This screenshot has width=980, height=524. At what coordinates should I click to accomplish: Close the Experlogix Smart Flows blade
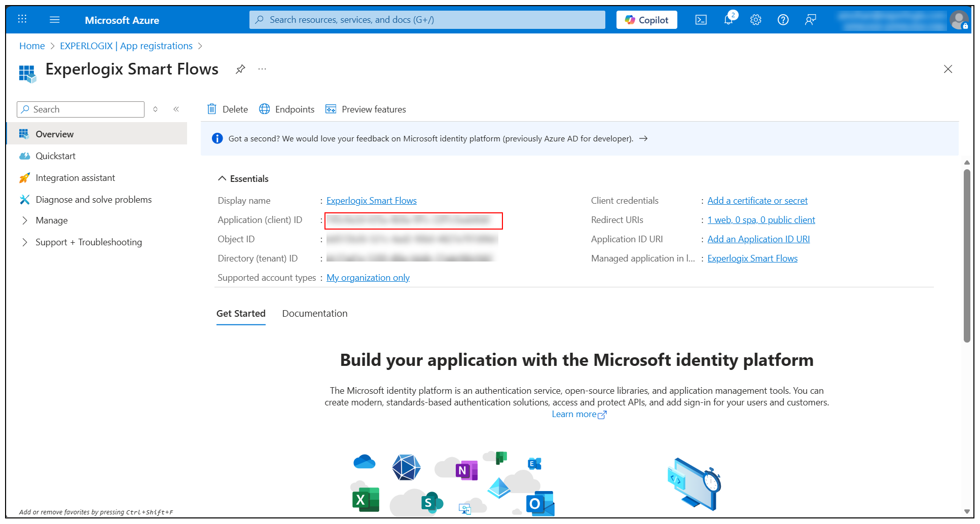[x=948, y=69]
